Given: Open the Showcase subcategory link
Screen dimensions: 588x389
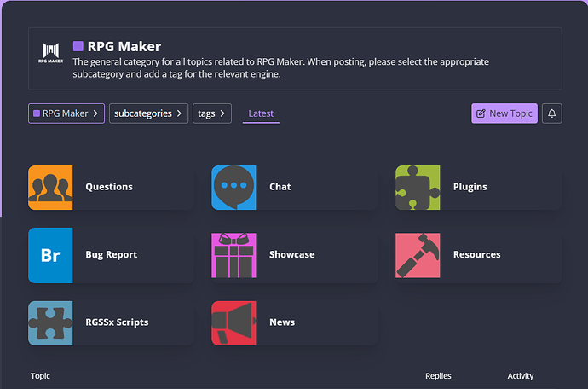Looking at the screenshot, I should click(292, 254).
